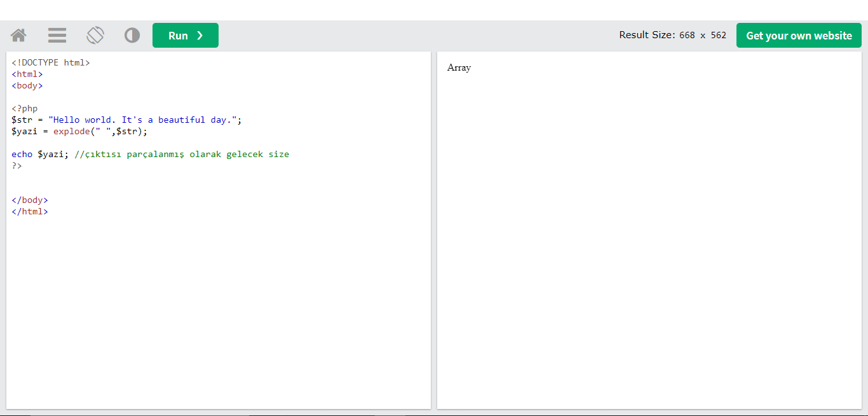This screenshot has height=416, width=868.
Task: Open the hamburger menu icon
Action: click(x=57, y=36)
